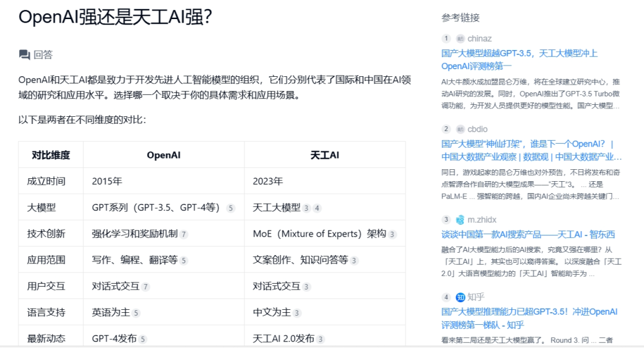The width and height of the screenshot is (644, 348).
Task: Click the 参考链接 heading
Action: pos(460,18)
